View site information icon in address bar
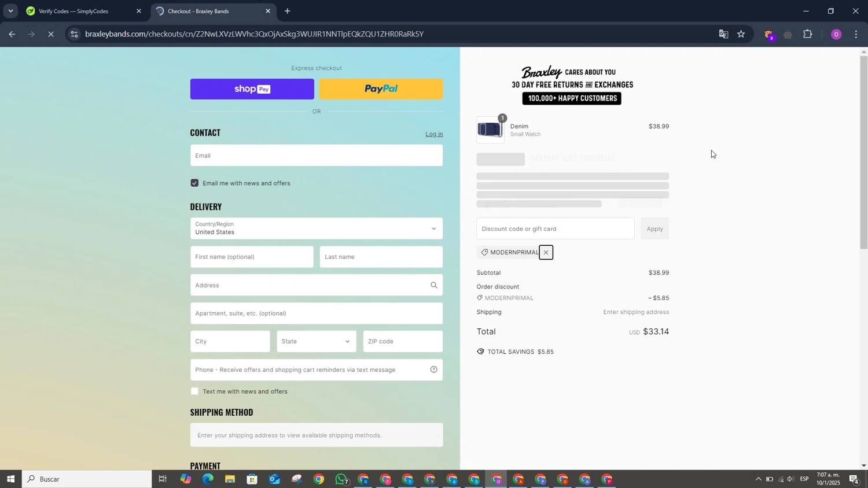Screen dimensions: 868x488 (x=73, y=34)
